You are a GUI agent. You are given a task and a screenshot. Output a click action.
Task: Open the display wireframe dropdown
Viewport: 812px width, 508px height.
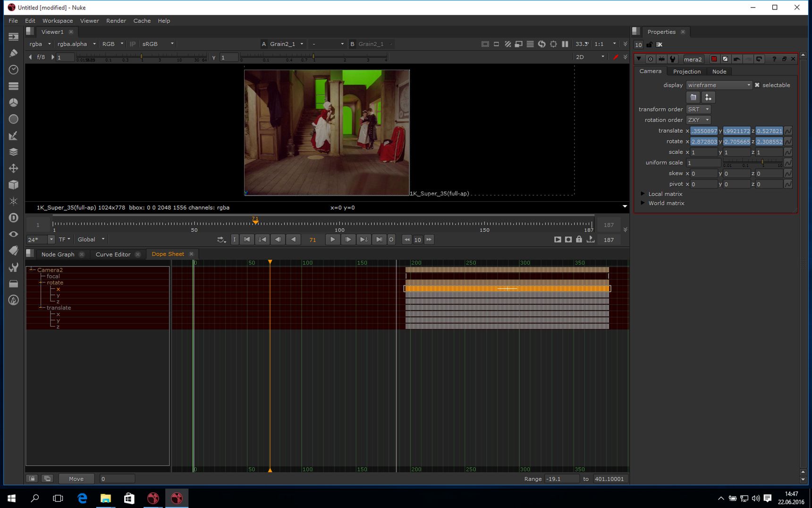point(719,85)
